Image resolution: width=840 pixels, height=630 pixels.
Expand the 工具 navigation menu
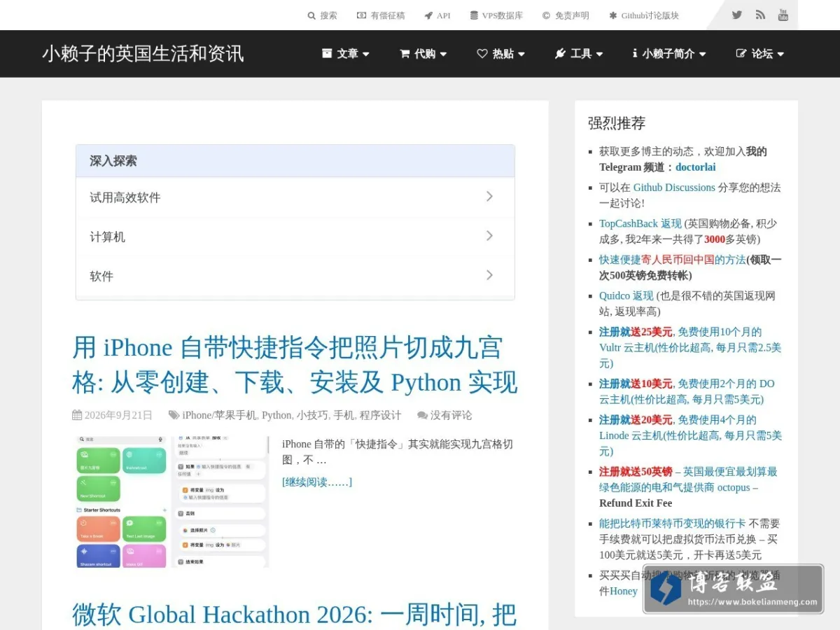point(579,54)
